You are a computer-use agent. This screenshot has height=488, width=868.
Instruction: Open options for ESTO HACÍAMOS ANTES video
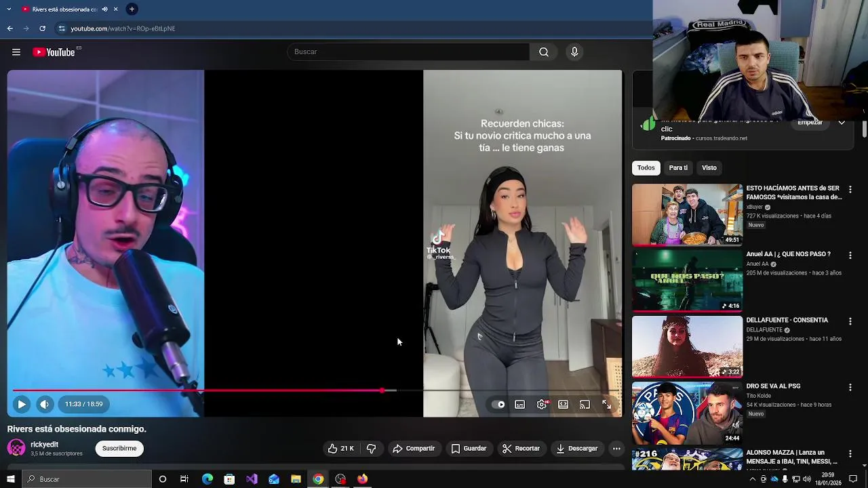tap(850, 189)
